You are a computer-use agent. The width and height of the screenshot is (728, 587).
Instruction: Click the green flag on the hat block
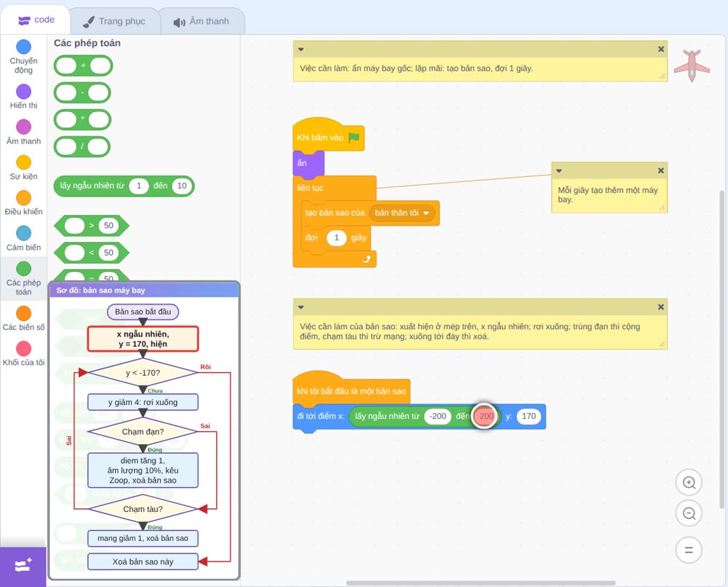tap(355, 138)
